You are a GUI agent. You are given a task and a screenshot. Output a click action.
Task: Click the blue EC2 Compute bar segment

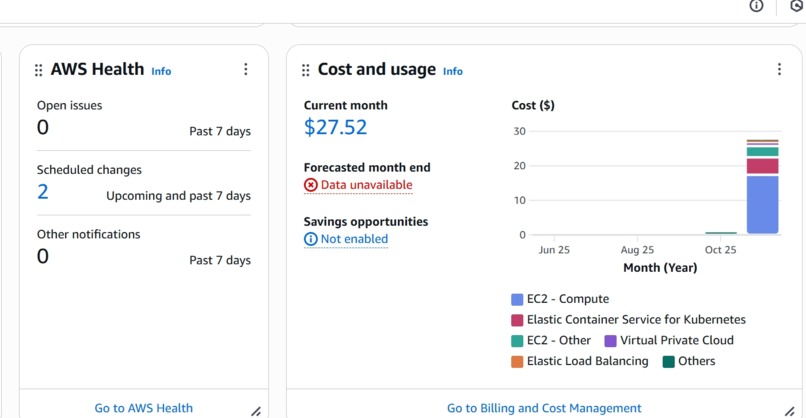762,205
